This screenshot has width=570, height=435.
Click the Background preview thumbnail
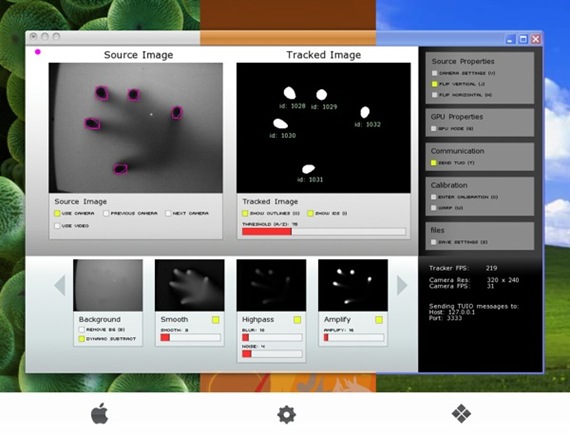tap(108, 285)
